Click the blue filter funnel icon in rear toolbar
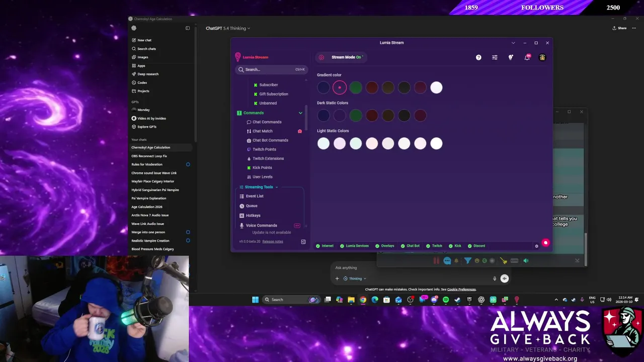Viewport: 644px width, 362px height. pyautogui.click(x=468, y=260)
